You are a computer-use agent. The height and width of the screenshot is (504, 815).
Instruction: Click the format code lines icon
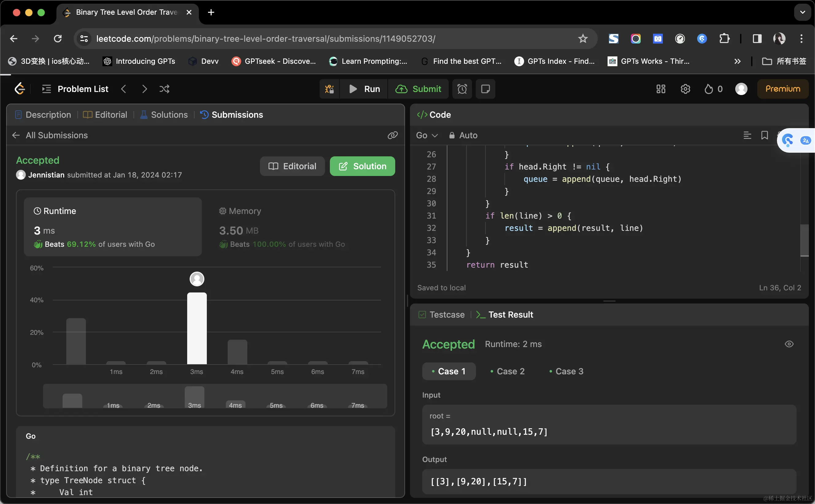point(747,135)
